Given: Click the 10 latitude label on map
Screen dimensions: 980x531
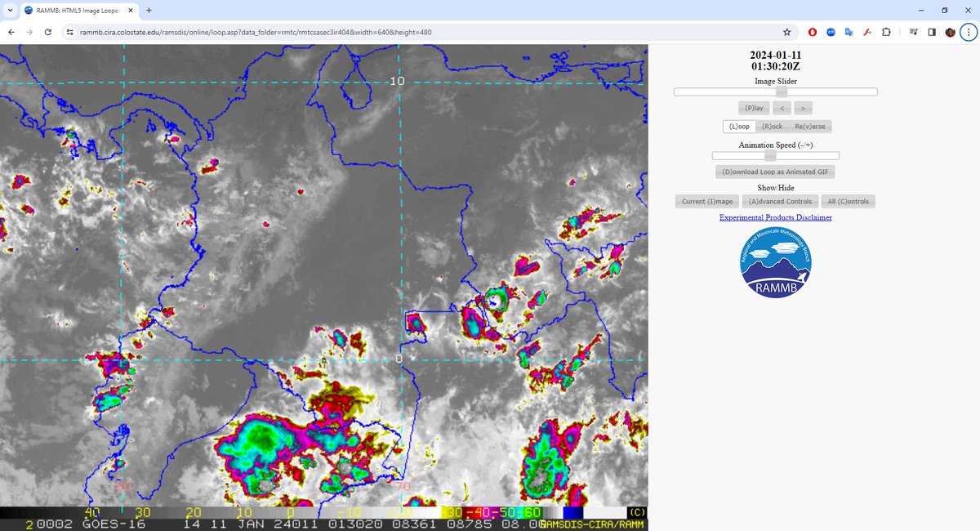Looking at the screenshot, I should click(398, 81).
